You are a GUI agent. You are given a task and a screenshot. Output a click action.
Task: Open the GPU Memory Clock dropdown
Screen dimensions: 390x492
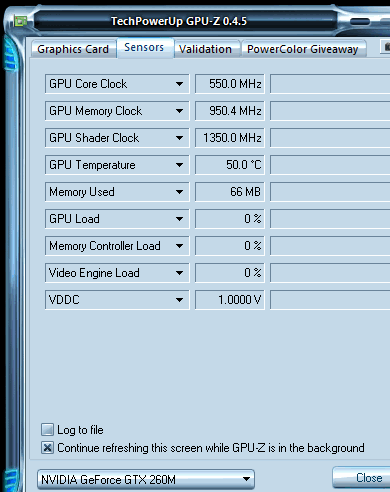[117, 111]
